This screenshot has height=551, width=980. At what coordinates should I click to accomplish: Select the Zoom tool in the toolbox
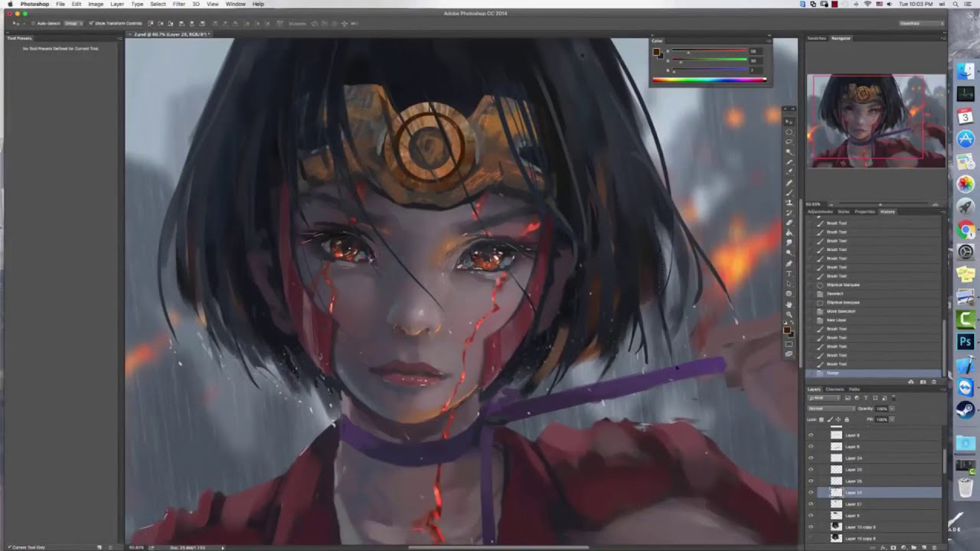789,314
